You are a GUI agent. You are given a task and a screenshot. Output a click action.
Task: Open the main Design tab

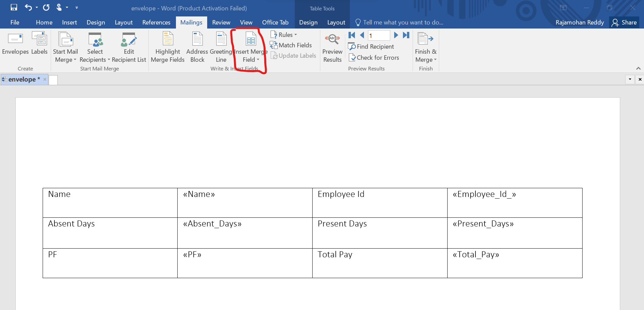(96, 22)
